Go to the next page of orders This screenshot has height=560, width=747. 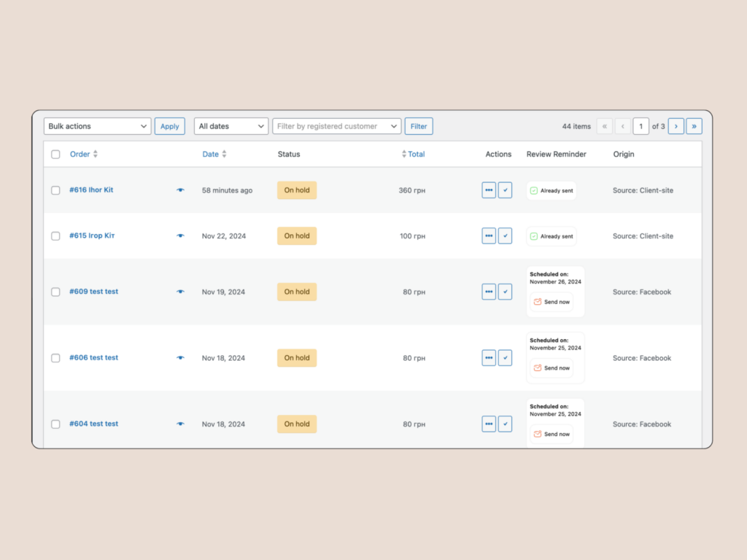(676, 126)
